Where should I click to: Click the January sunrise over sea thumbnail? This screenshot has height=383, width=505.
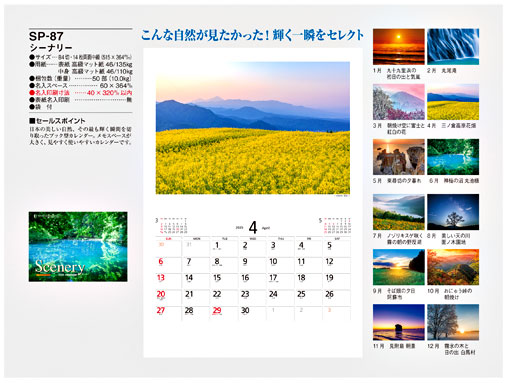coord(398,47)
